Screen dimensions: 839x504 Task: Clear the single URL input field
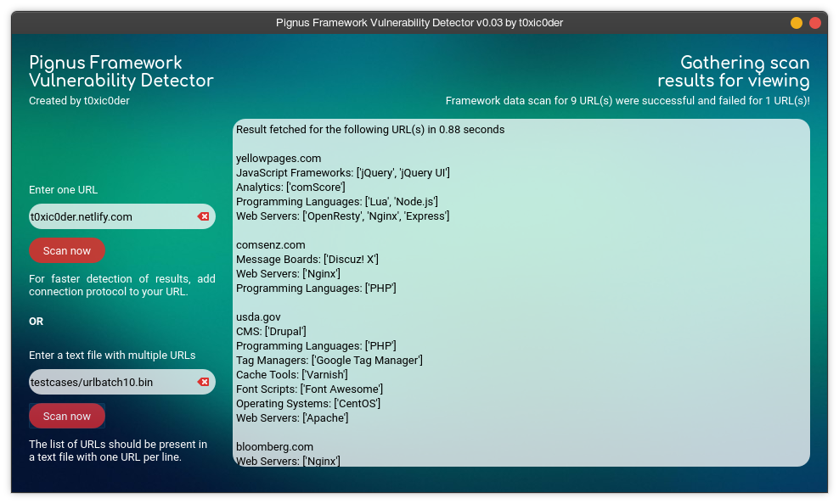203,216
